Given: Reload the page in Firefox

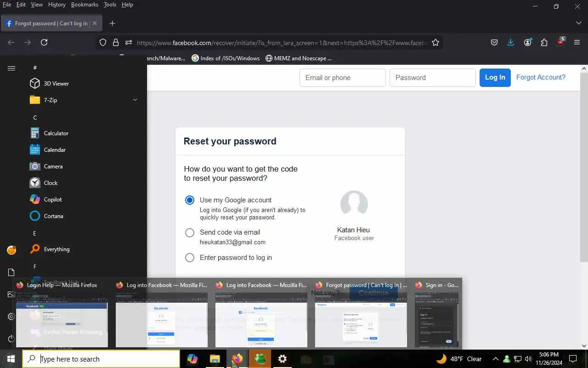Looking at the screenshot, I should 44,42.
